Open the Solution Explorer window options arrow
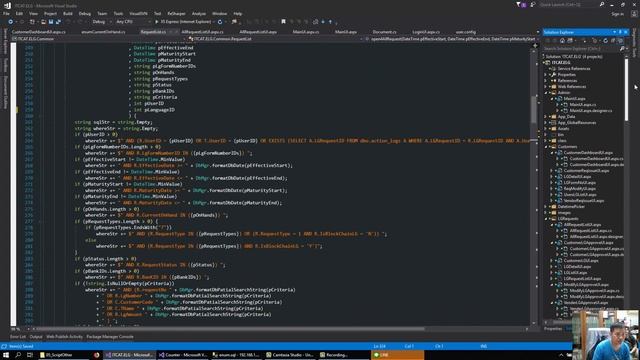640x360 pixels. pyautogui.click(x=614, y=32)
